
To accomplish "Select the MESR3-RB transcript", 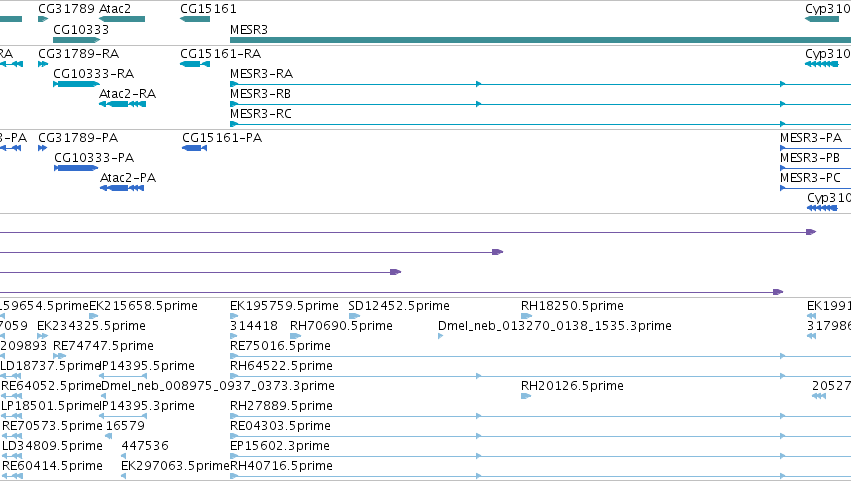I will pos(541,104).
